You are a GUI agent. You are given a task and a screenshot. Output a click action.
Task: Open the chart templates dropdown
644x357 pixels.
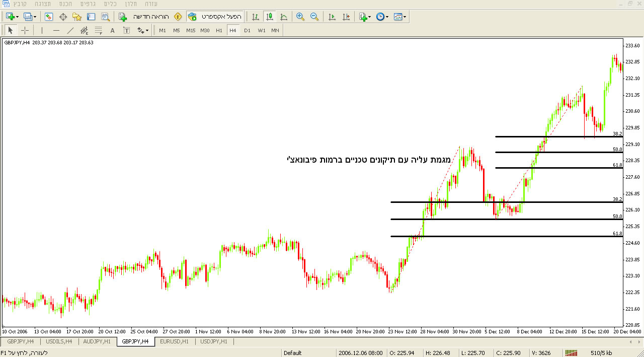pyautogui.click(x=405, y=17)
